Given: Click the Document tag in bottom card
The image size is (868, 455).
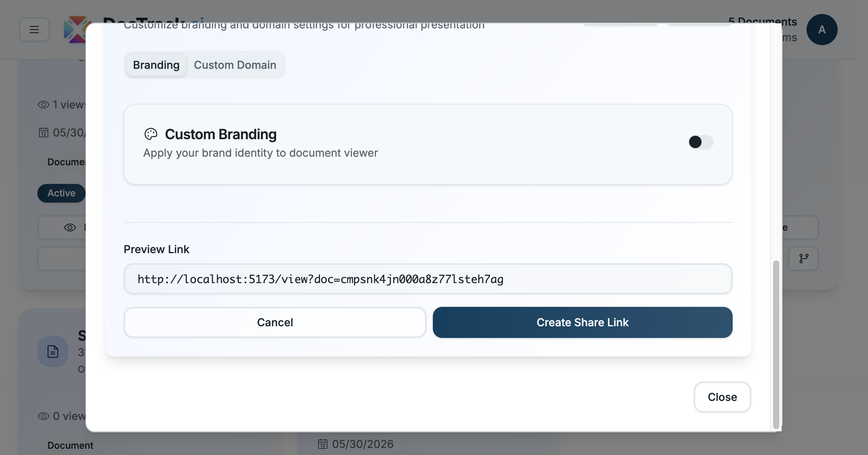Looking at the screenshot, I should (70, 445).
